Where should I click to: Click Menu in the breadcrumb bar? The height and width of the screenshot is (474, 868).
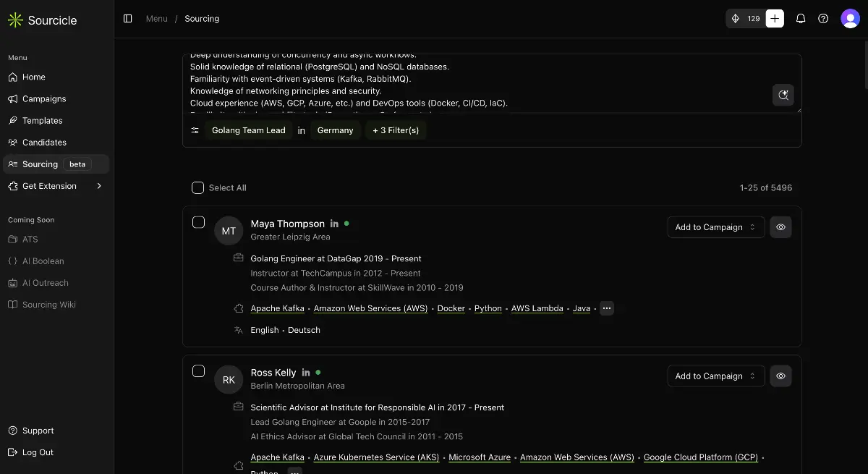[x=156, y=18]
